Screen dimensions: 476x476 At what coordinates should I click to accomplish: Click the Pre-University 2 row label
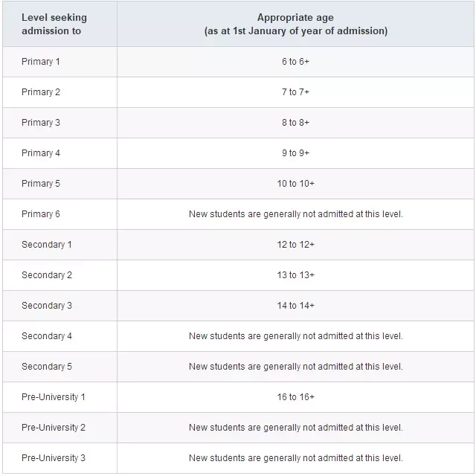coord(54,428)
